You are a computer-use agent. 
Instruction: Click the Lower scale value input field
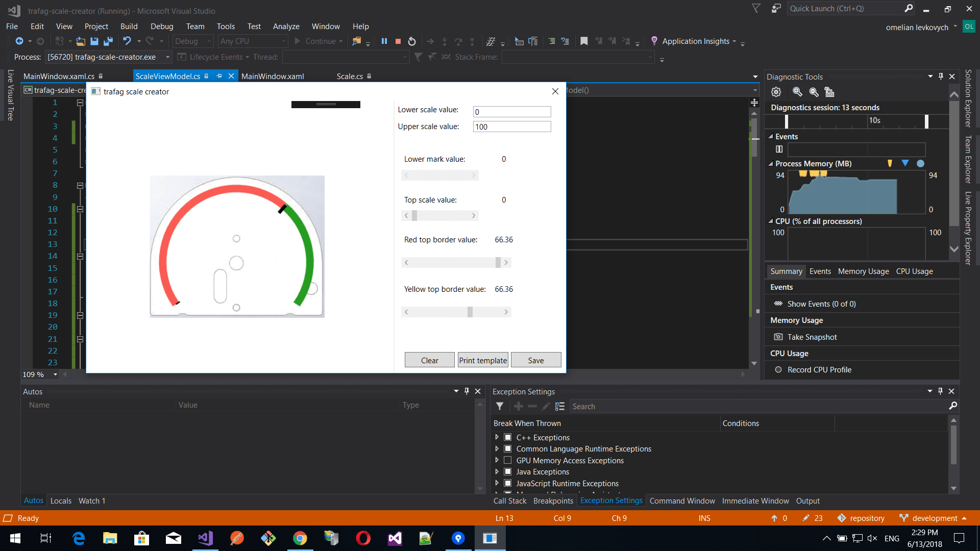point(512,112)
